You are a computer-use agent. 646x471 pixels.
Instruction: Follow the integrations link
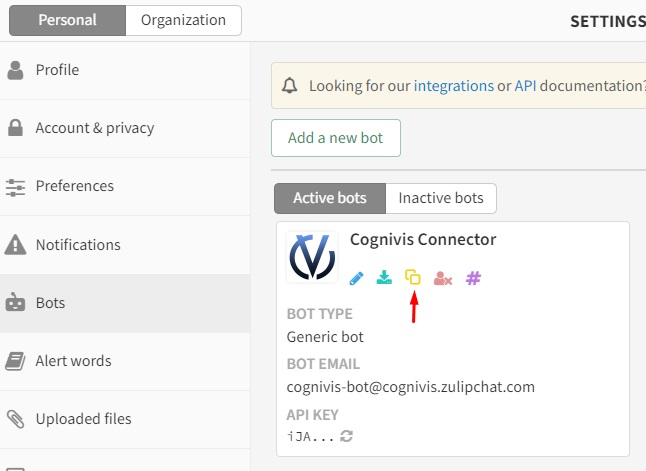[453, 86]
